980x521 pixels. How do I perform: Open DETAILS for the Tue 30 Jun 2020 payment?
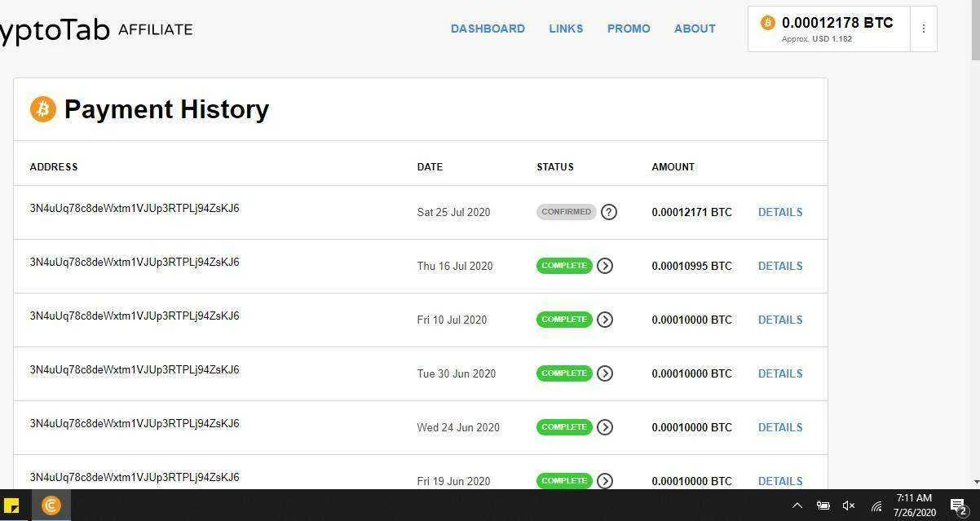[780, 373]
